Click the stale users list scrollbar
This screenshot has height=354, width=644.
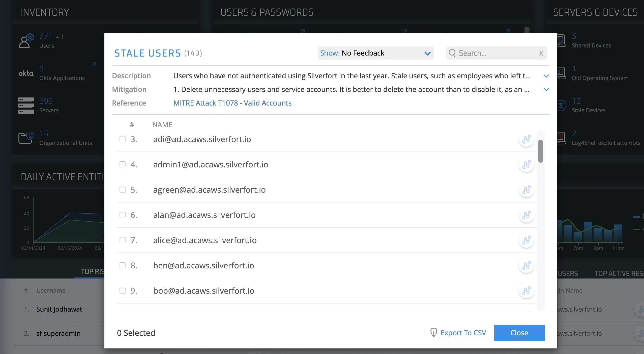point(540,151)
